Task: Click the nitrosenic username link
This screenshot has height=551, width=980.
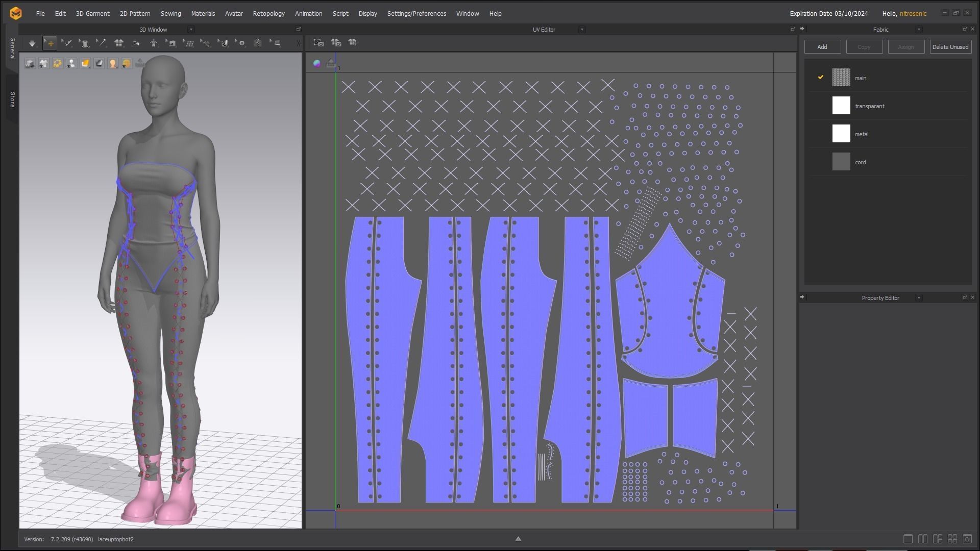Action: pyautogui.click(x=913, y=14)
